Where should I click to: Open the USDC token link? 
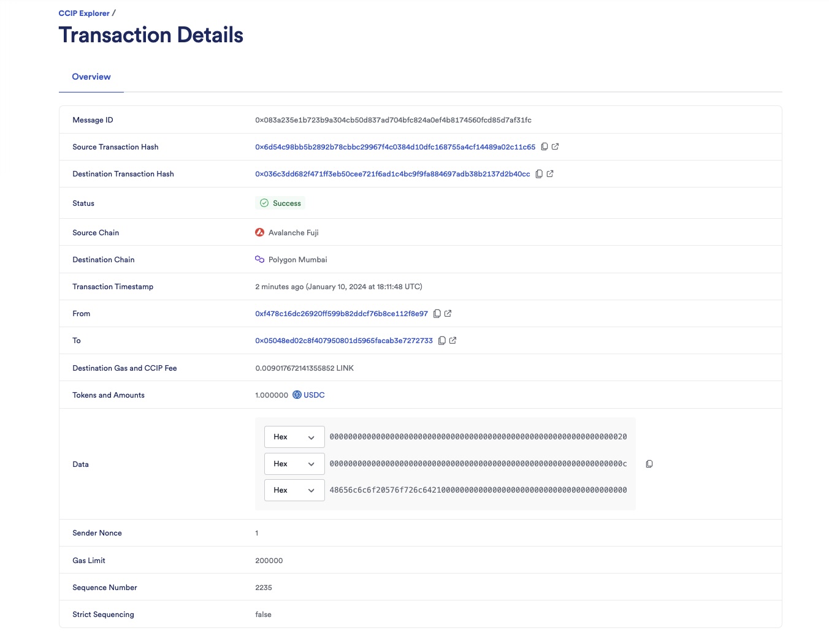[x=314, y=395]
